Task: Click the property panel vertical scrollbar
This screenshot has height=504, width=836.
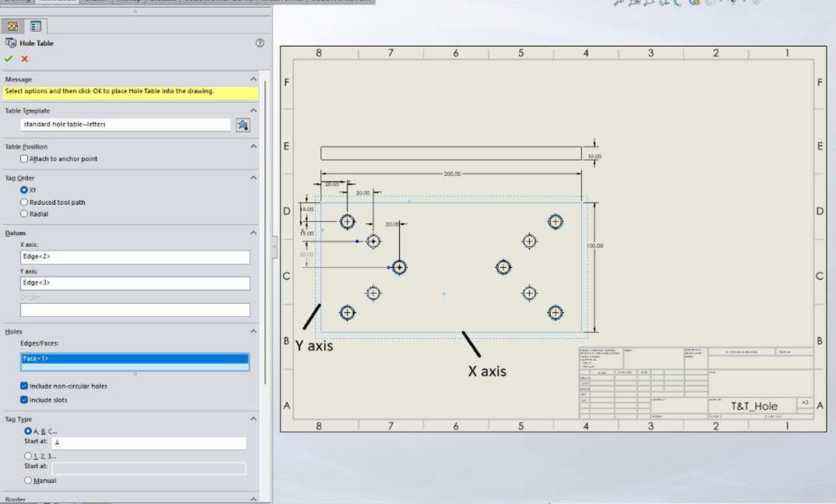Action: pos(266,234)
